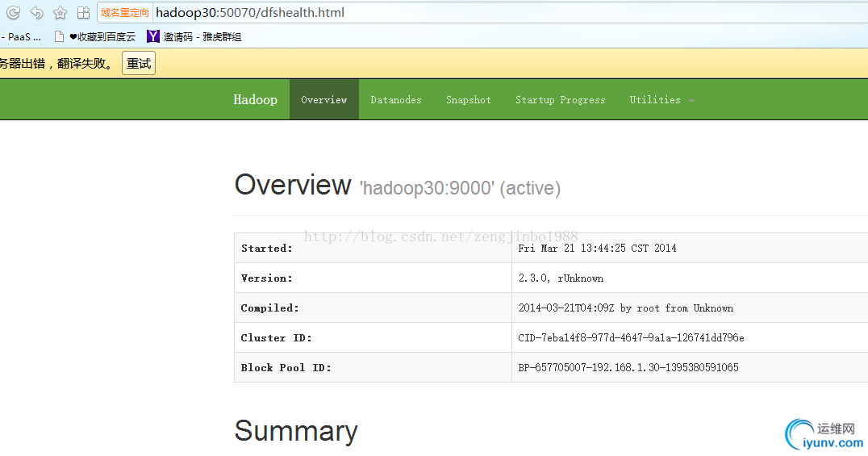Click the Utilities dropdown caret arrow
This screenshot has height=456, width=868.
point(691,101)
